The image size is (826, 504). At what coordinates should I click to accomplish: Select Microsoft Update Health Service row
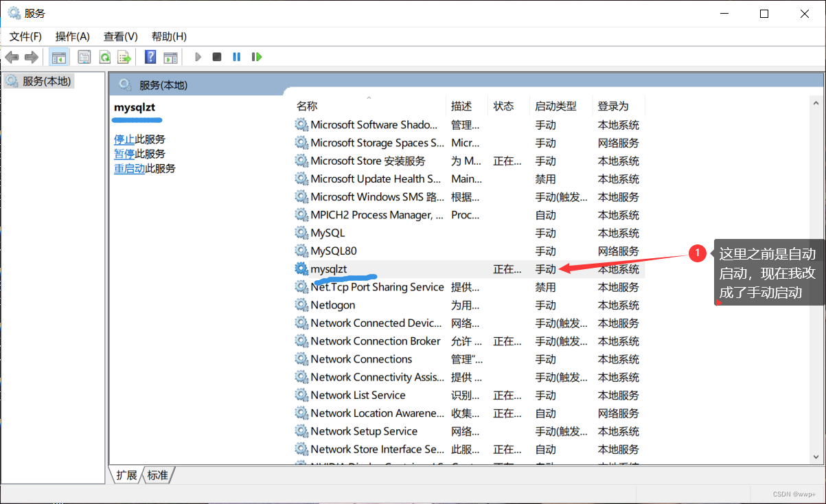(468, 179)
